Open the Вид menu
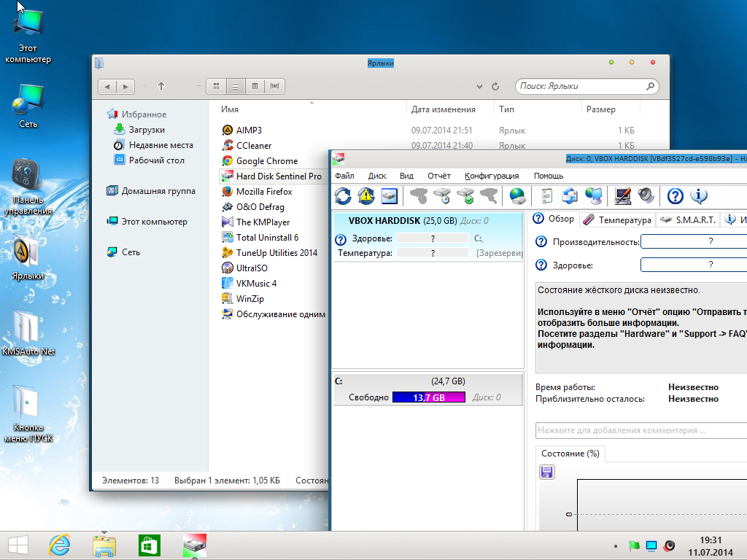 [406, 176]
